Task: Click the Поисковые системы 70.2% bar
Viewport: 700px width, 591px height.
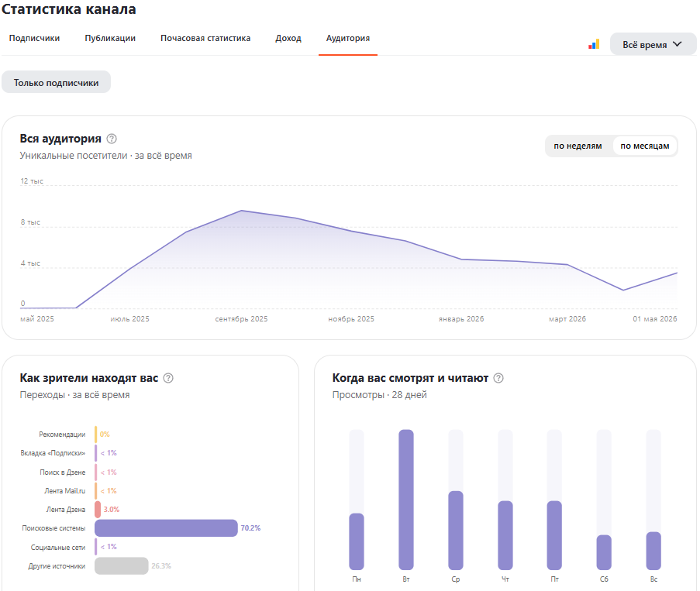Action: [x=166, y=528]
